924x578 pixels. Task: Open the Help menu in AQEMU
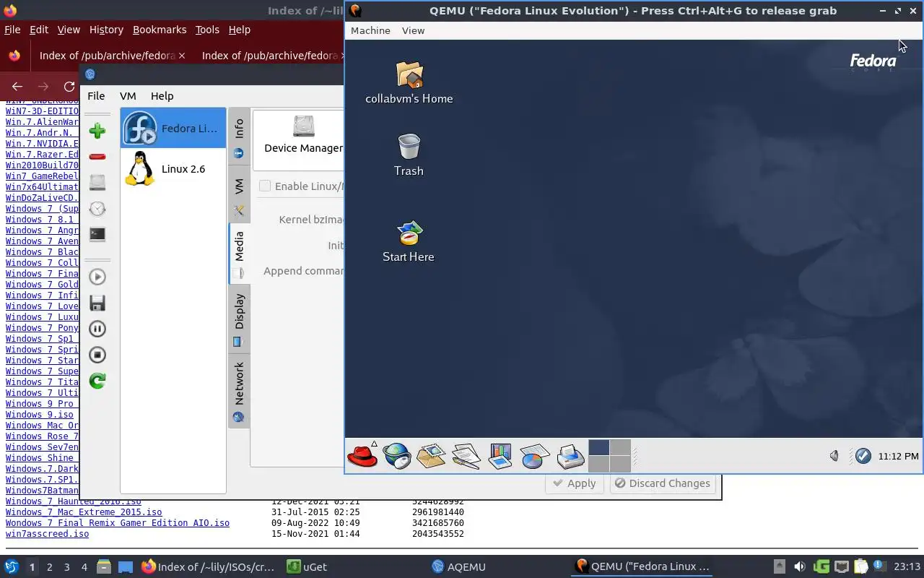click(x=162, y=95)
